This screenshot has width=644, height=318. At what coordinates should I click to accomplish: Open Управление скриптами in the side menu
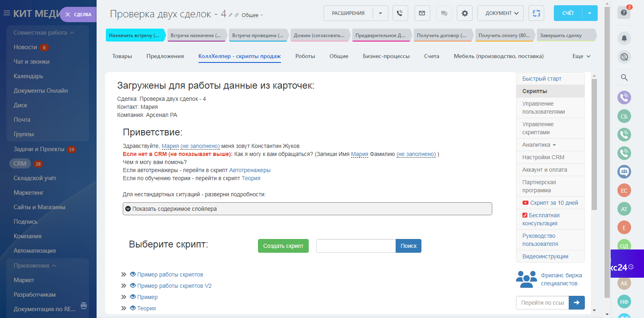coord(538,128)
